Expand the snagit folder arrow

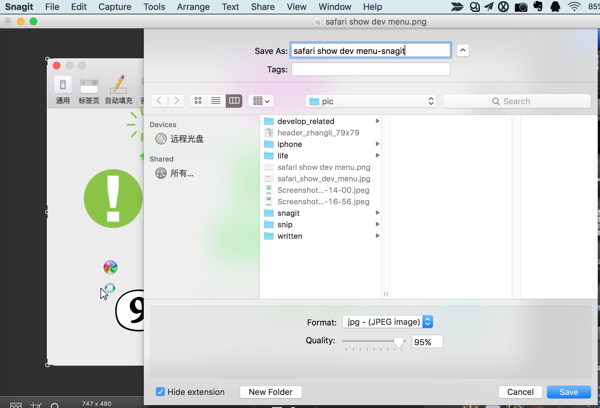pyautogui.click(x=377, y=213)
